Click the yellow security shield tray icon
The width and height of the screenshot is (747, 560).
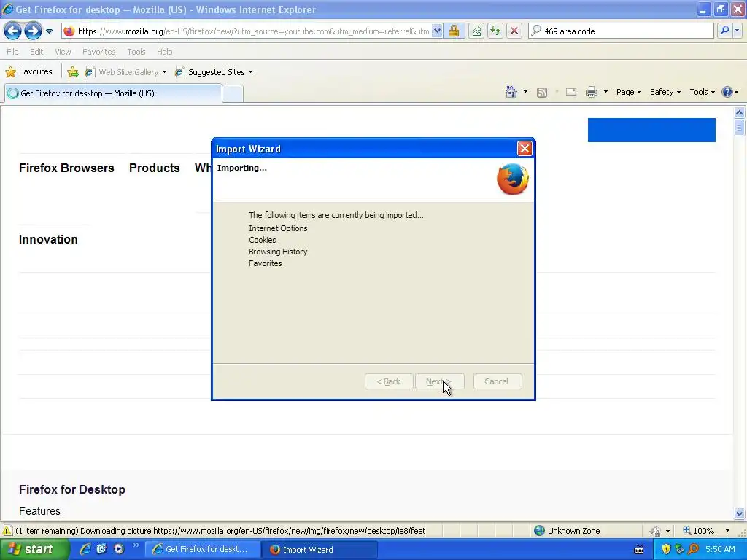tap(666, 549)
